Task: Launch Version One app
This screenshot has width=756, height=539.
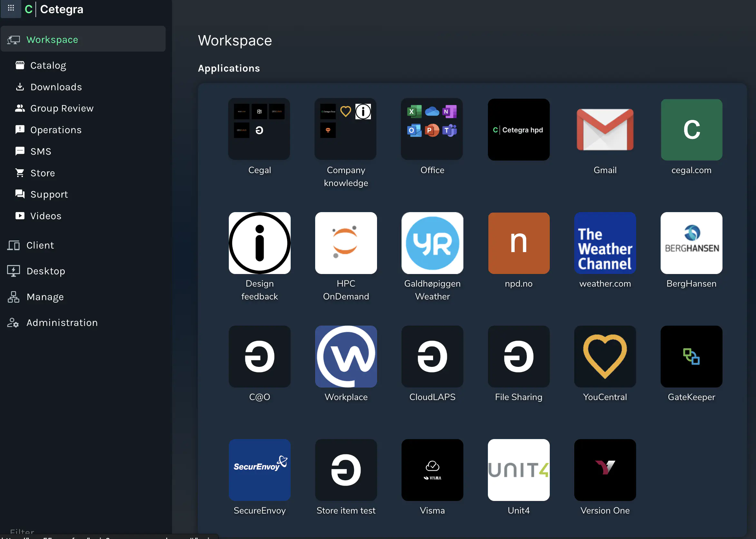Action: [x=605, y=470]
